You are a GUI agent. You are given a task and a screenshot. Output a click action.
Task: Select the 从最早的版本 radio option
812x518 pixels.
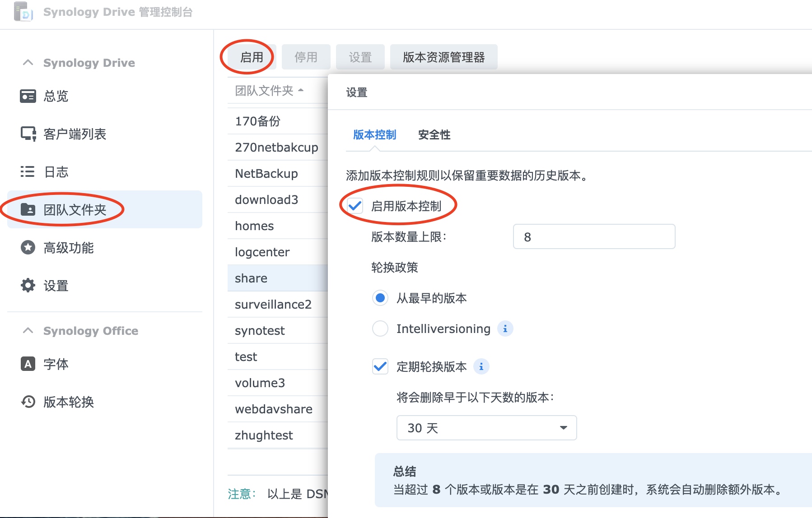click(380, 298)
